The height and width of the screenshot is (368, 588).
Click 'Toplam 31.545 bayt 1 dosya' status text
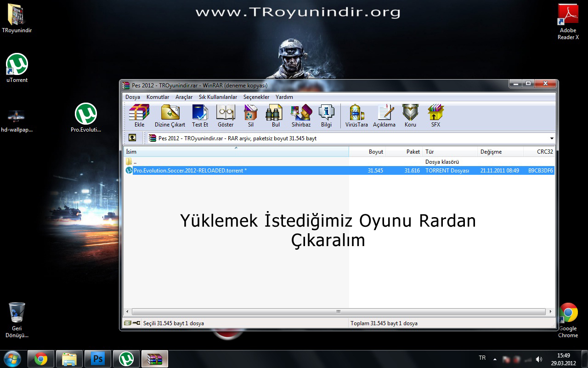click(384, 323)
